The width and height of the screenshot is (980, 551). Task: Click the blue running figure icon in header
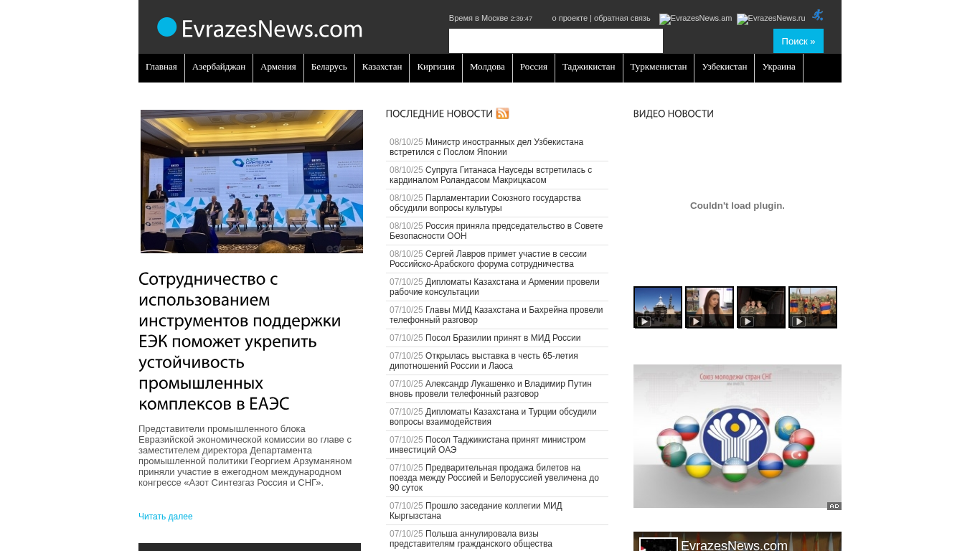point(817,15)
